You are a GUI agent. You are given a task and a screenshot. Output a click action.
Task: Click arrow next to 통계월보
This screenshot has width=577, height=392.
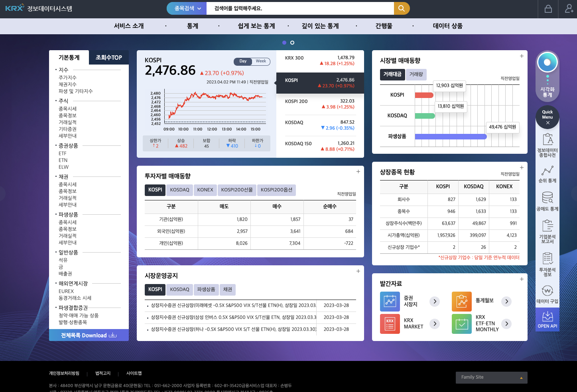(x=506, y=302)
